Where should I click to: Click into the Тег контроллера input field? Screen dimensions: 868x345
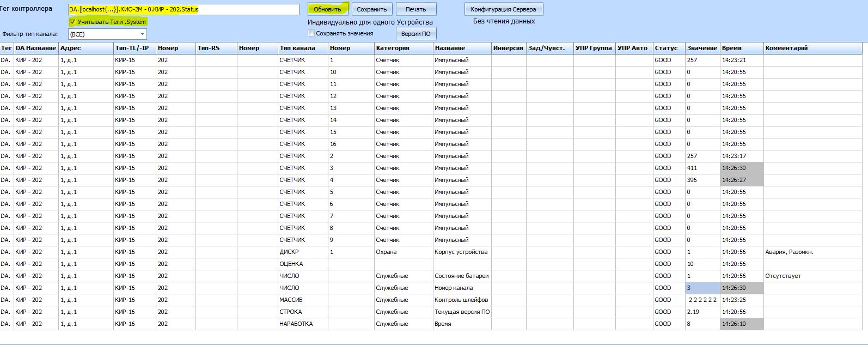(x=184, y=9)
